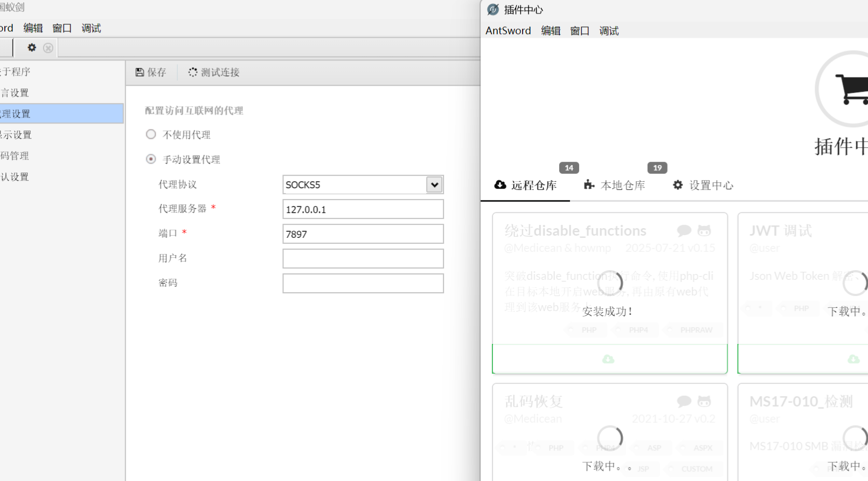This screenshot has height=481, width=868.
Task: Open the GitHub cat icon on the disable_functions plugin
Action: click(x=704, y=231)
